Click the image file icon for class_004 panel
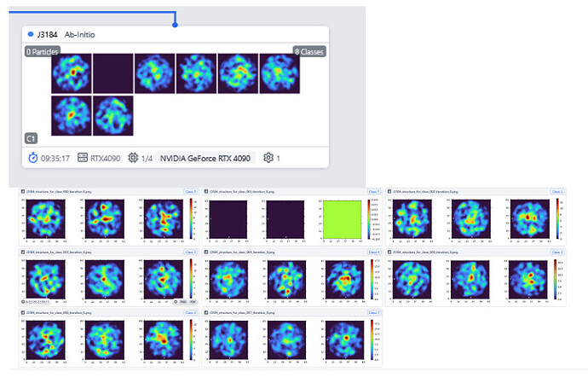Image resolution: width=588 pixels, height=377 pixels. (206, 252)
